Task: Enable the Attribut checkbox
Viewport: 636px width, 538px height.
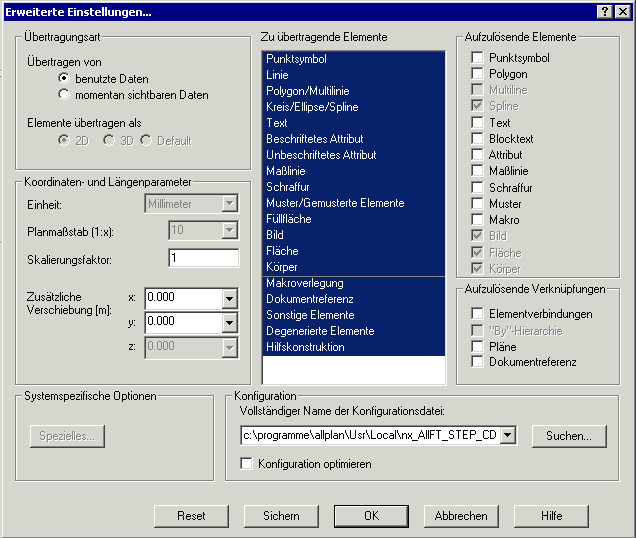Action: [477, 155]
